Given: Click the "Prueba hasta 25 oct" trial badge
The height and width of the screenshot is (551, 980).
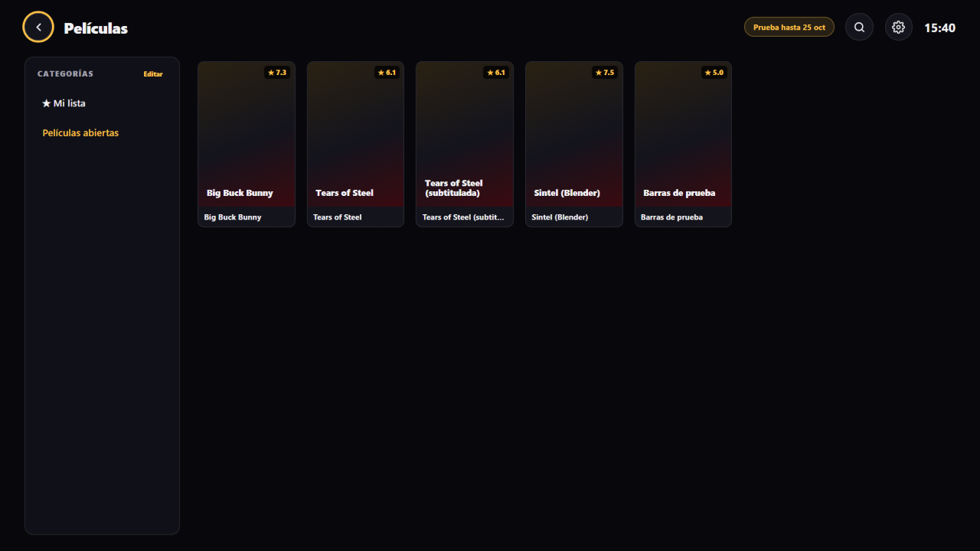Looking at the screenshot, I should pyautogui.click(x=789, y=28).
